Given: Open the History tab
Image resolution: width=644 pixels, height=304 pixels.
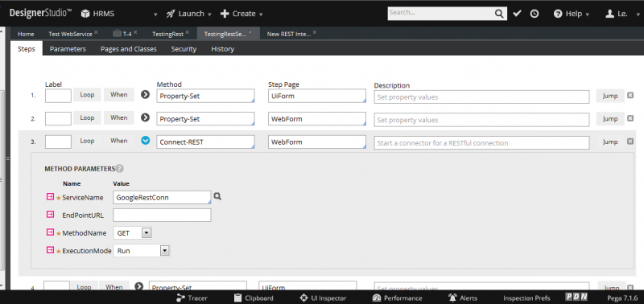Looking at the screenshot, I should click(223, 49).
